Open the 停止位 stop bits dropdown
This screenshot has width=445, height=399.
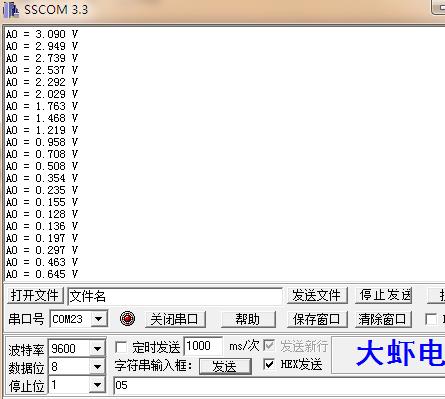pos(97,385)
